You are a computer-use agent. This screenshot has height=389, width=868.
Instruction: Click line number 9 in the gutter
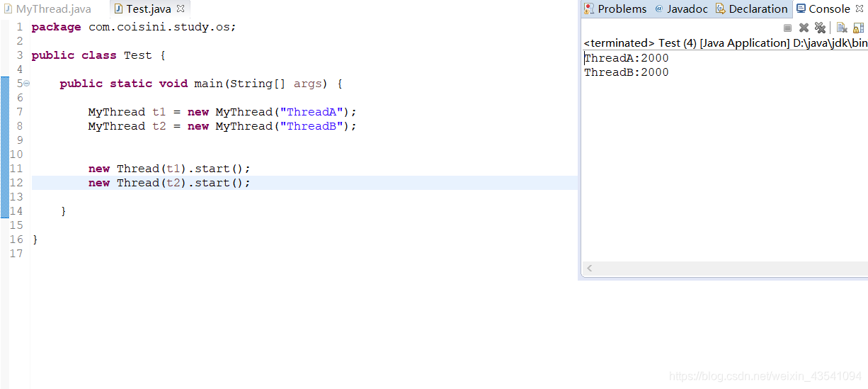[19, 140]
